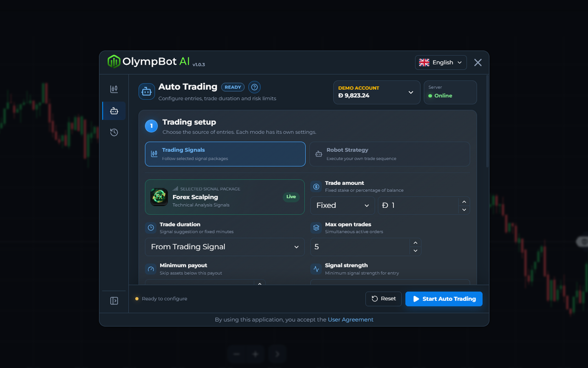Collapse the sidebar with the panel icon

[114, 301]
